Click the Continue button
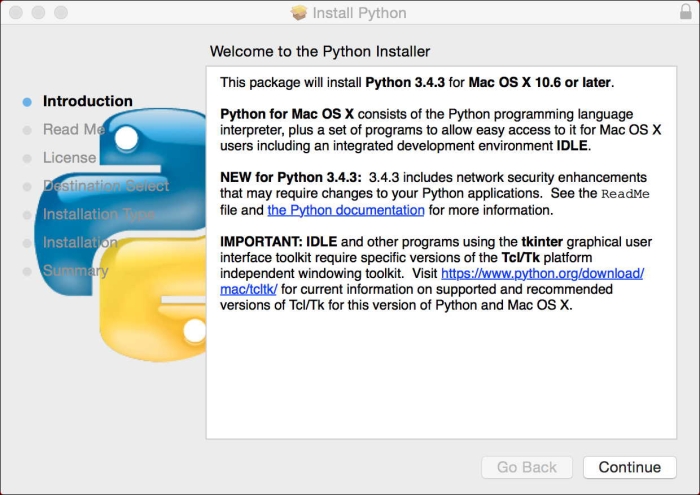Screen dimensions: 700x495 click(629, 467)
